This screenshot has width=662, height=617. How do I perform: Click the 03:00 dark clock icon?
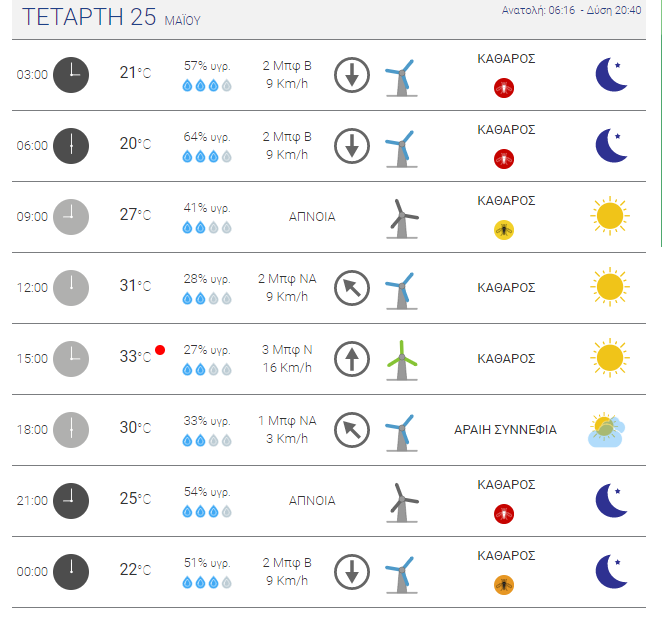point(71,75)
